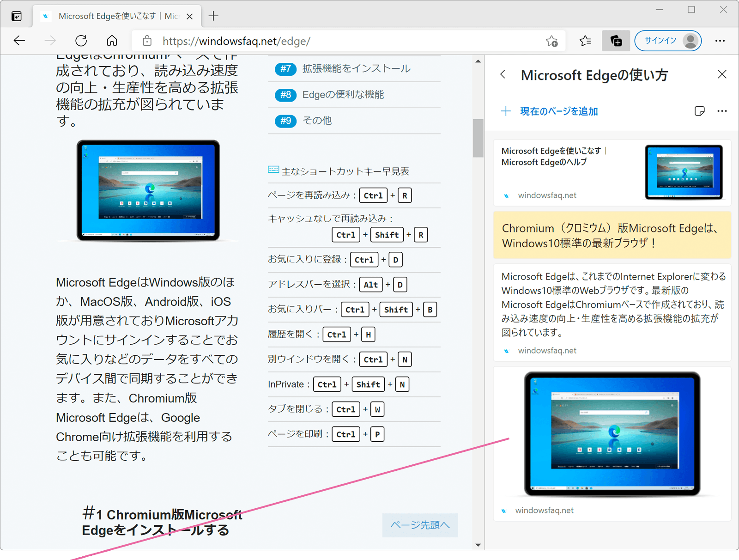Click 現在のページを追加 link
The width and height of the screenshot is (739, 560).
[550, 111]
